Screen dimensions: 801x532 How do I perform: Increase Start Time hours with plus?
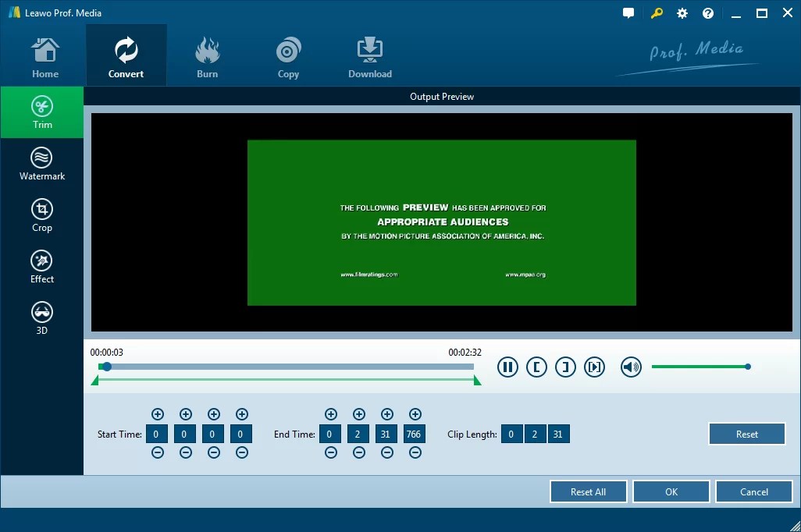tap(158, 414)
